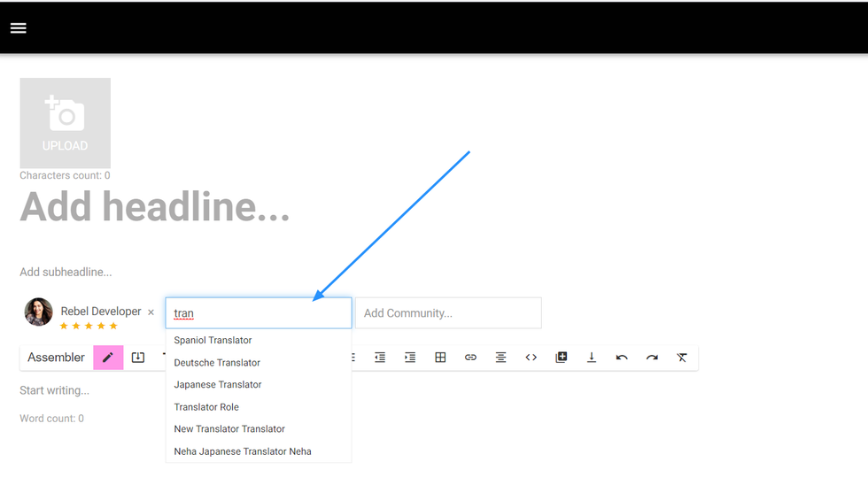Click the pink pencil edit icon
868x485 pixels.
(x=108, y=358)
